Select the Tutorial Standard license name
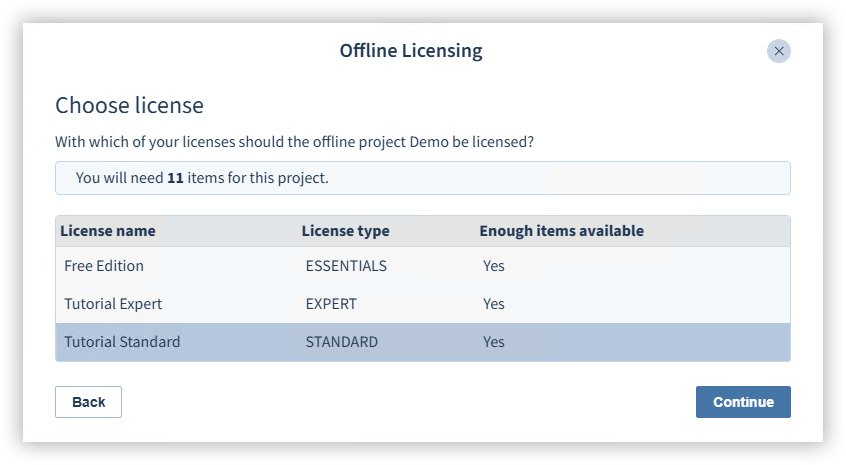 point(122,342)
